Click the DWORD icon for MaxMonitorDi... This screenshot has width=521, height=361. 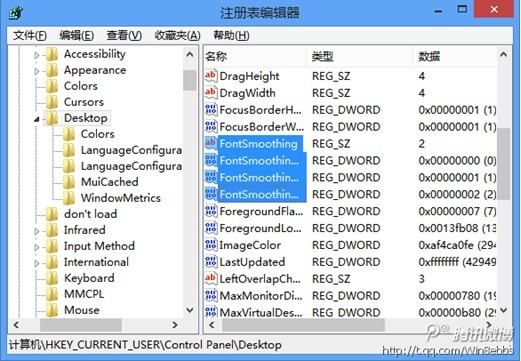point(211,296)
